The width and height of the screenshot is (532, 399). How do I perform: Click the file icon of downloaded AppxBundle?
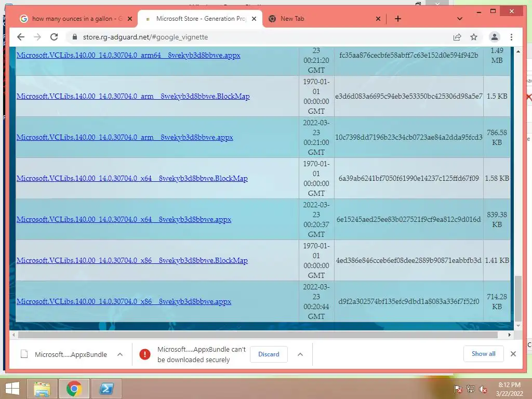(24, 354)
